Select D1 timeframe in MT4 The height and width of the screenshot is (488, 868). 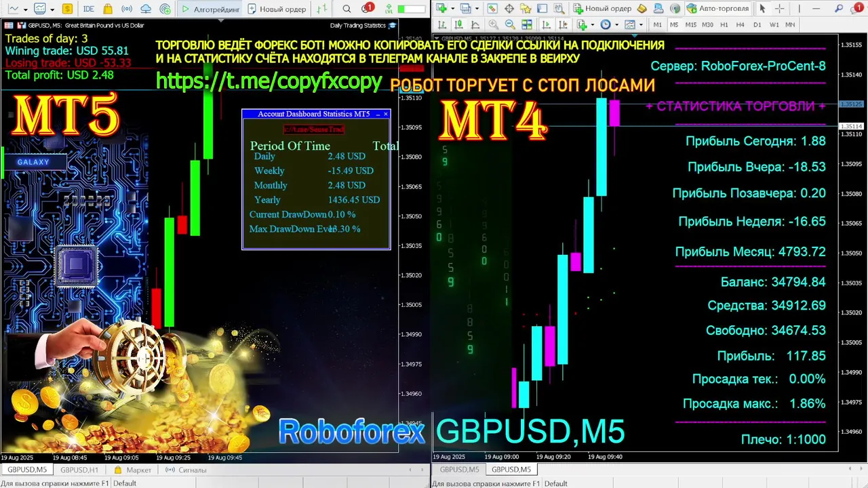pyautogui.click(x=757, y=24)
